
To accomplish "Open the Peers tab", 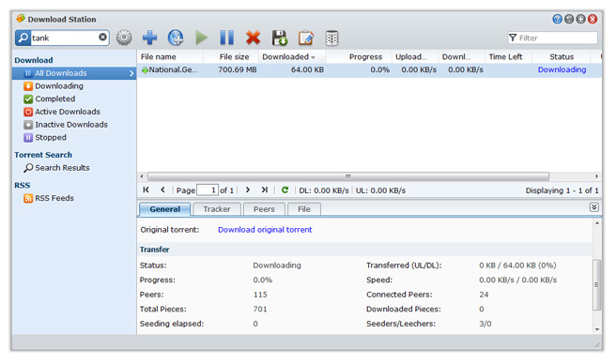I will click(x=264, y=209).
